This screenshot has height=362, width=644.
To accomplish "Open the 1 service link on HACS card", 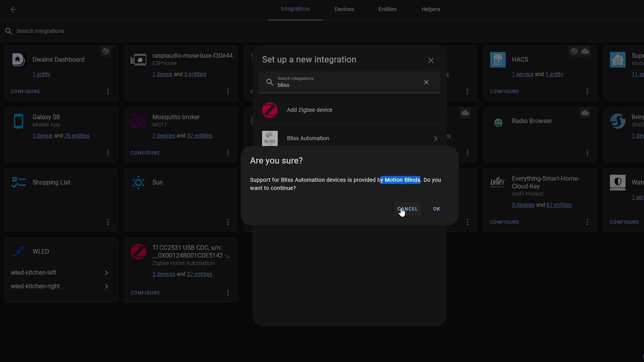I will (x=523, y=74).
